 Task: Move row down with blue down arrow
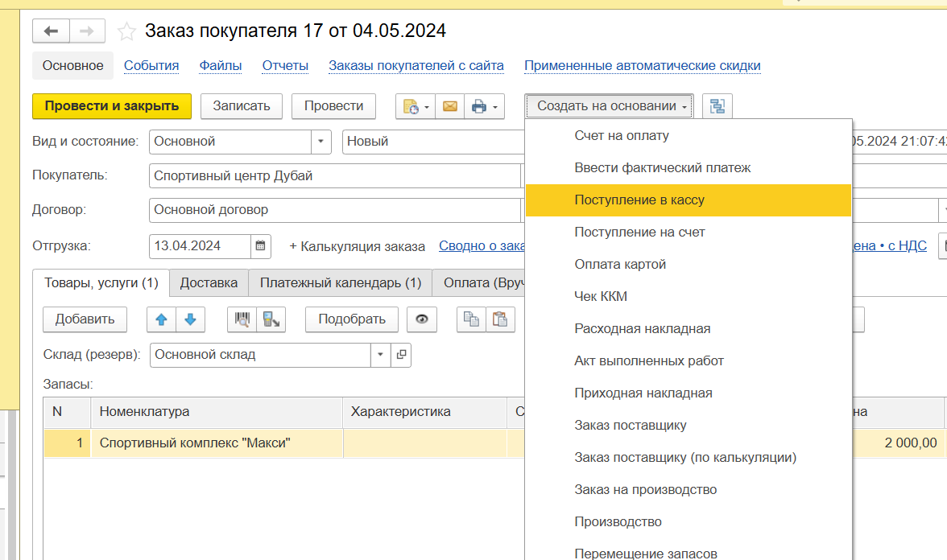click(x=190, y=319)
